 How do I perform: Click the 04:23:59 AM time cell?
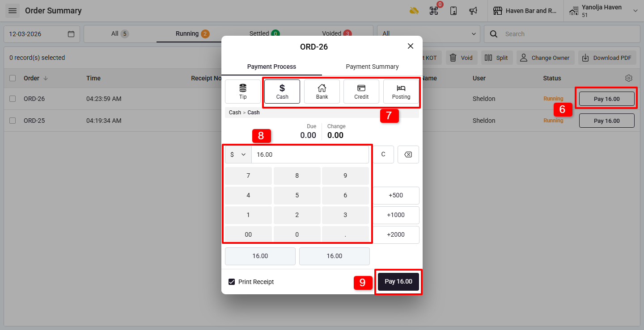(104, 99)
